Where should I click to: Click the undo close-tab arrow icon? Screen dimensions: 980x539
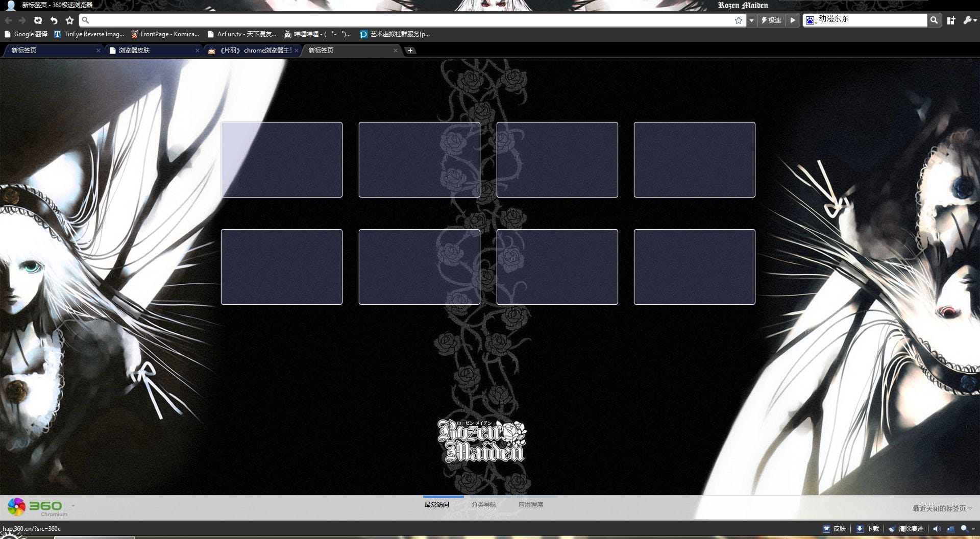[54, 20]
